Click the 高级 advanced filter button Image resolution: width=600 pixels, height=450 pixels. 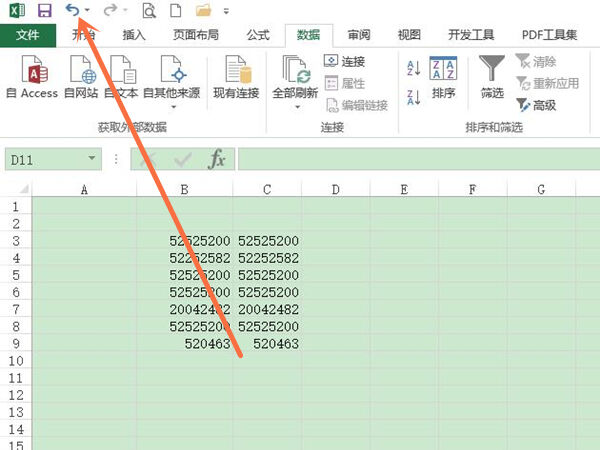point(536,105)
